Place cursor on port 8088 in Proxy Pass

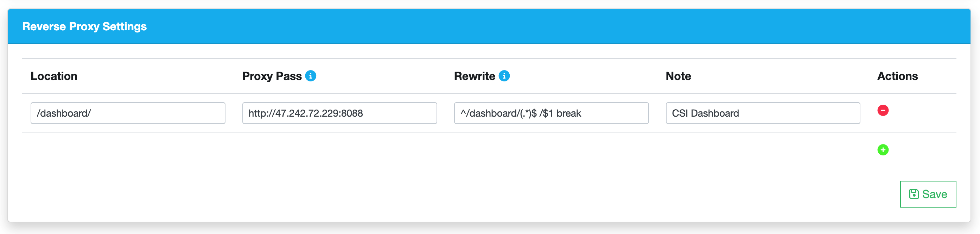(x=352, y=113)
